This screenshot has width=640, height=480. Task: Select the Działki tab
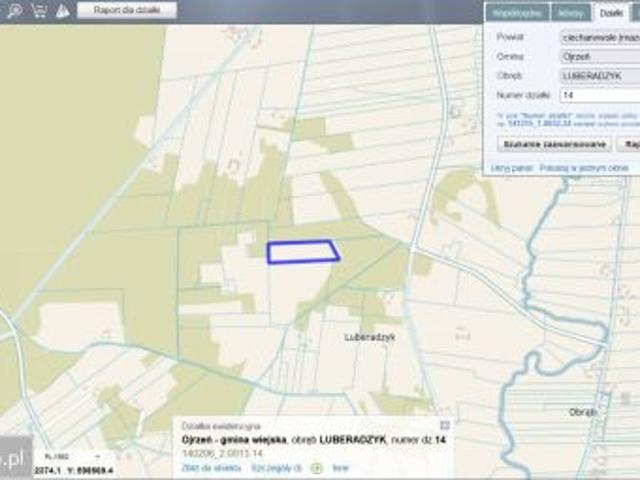pyautogui.click(x=611, y=13)
